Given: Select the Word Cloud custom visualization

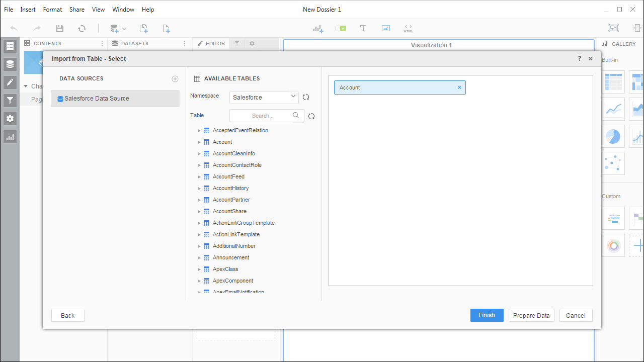Looking at the screenshot, I should coord(613,218).
